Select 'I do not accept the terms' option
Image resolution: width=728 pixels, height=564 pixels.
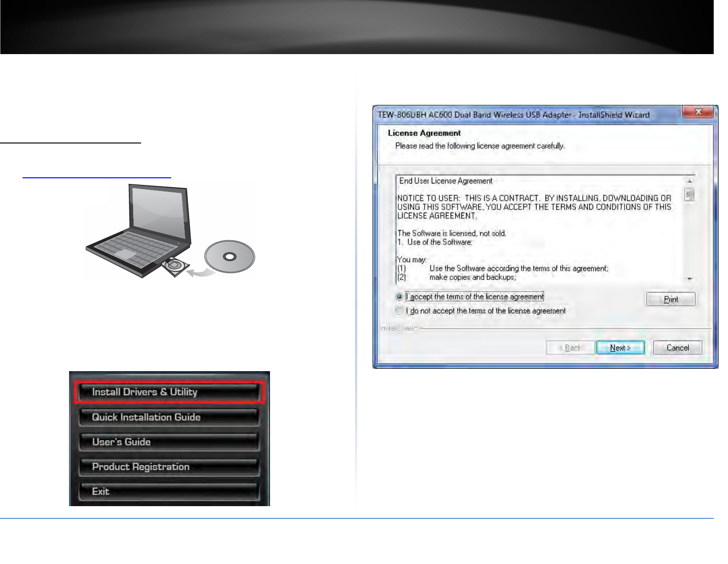click(399, 311)
